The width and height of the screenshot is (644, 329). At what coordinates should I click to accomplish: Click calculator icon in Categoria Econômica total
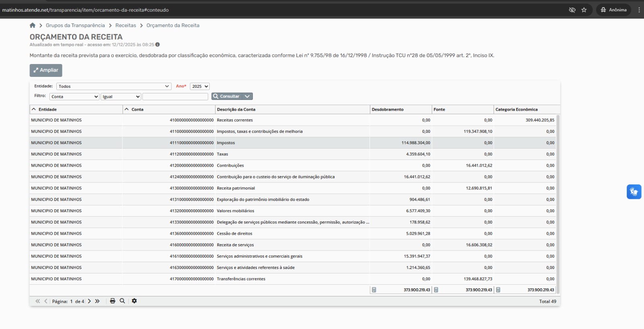click(x=498, y=290)
